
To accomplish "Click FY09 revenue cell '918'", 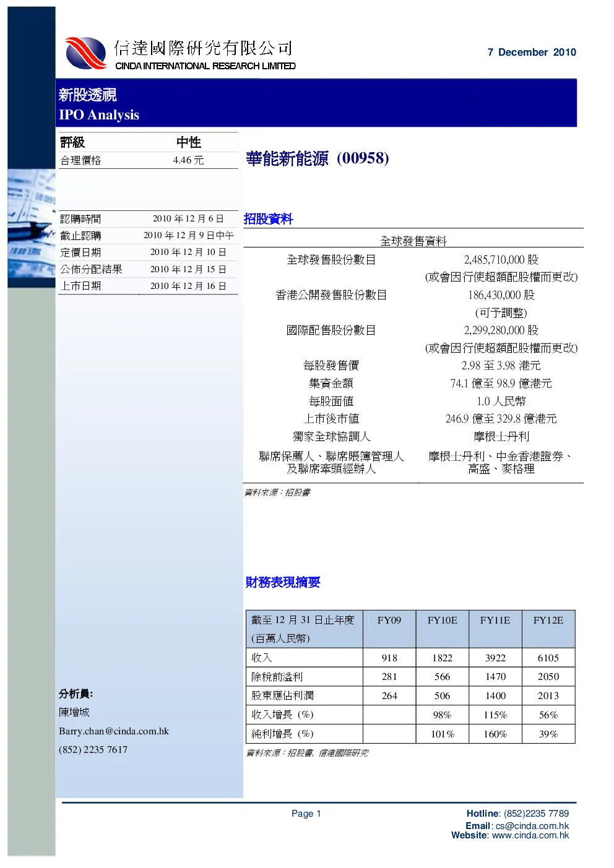I will 389,658.
